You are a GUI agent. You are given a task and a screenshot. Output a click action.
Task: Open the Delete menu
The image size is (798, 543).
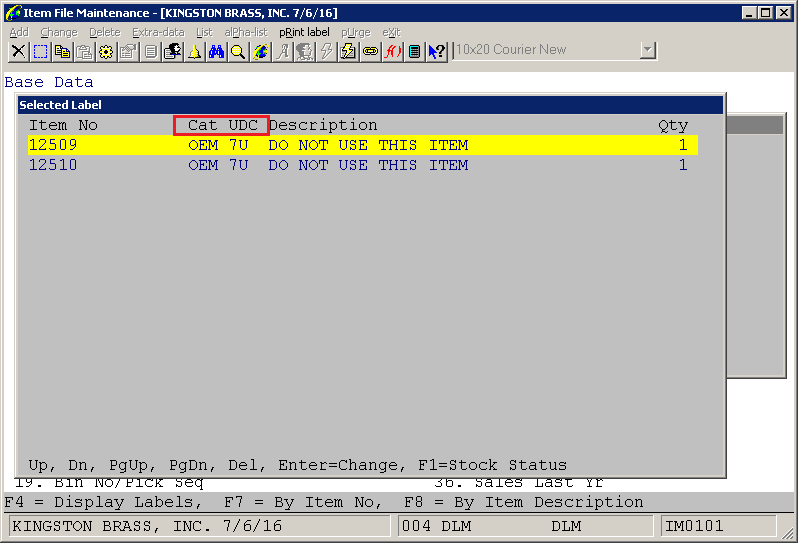(x=105, y=32)
